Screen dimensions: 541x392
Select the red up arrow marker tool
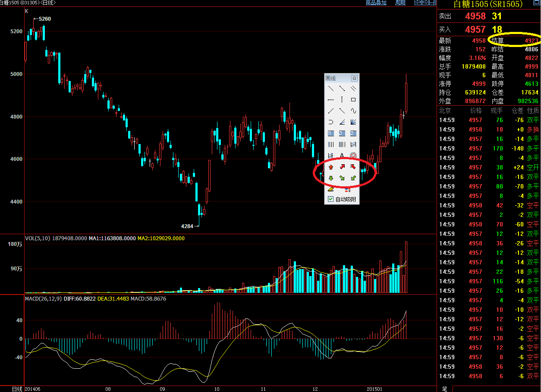tap(331, 167)
